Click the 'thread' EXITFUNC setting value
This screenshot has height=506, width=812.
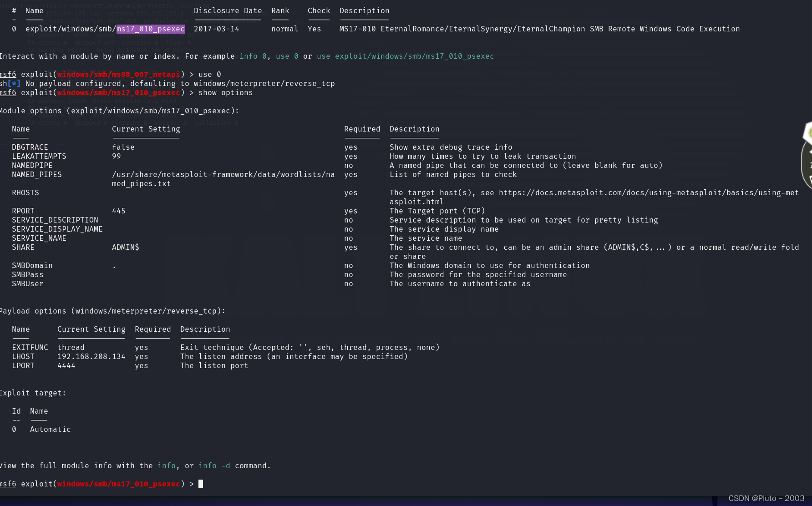(71, 348)
